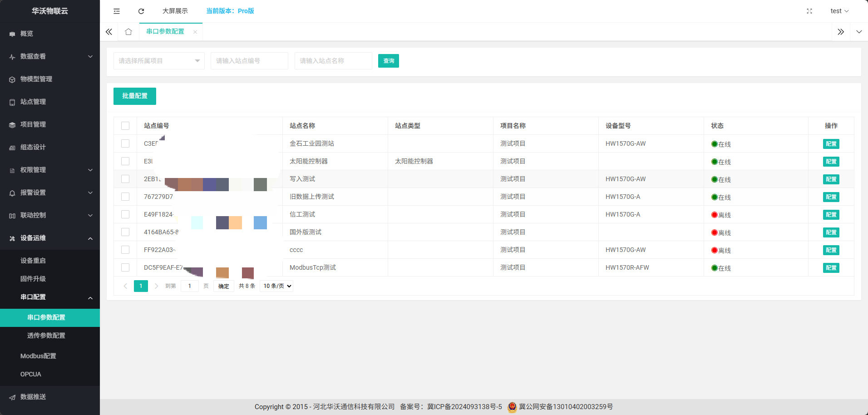Screen dimensions: 868x415
Task: Open the 大屏展示 tab
Action: point(175,11)
